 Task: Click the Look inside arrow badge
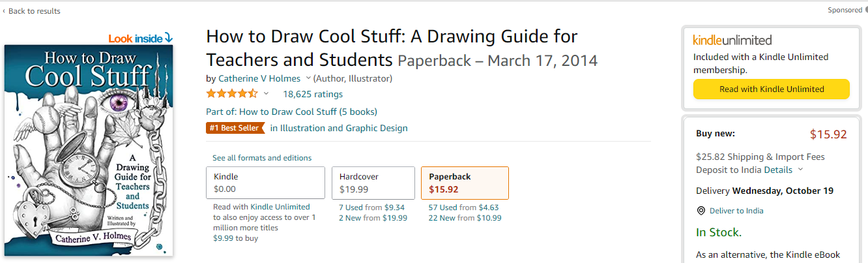point(140,39)
